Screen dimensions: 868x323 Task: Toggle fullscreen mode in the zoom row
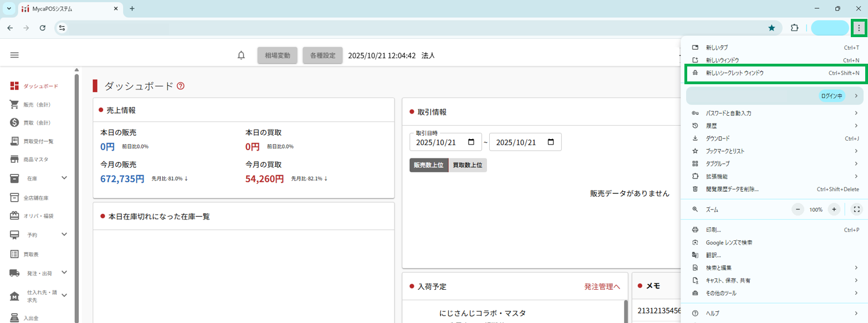tap(856, 209)
